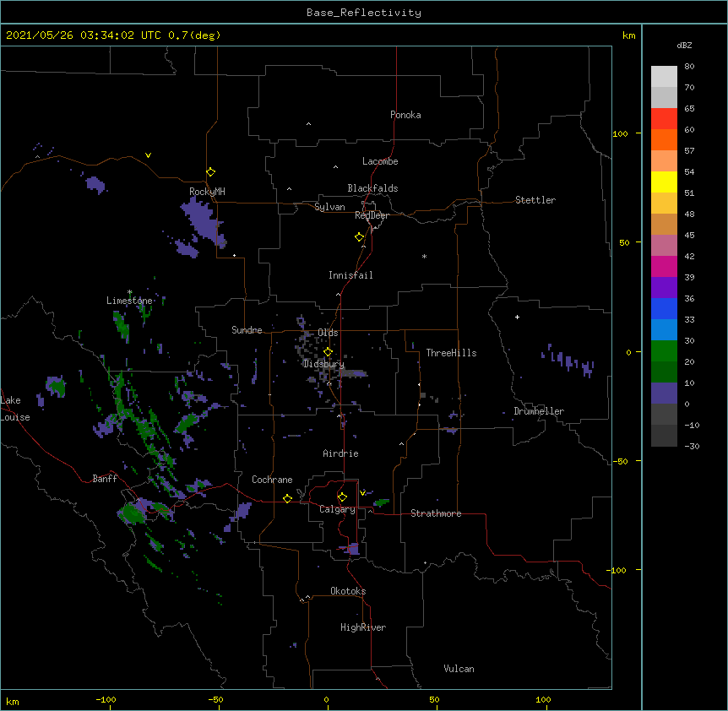
Task: Click the Strathmore label
Action: (436, 513)
